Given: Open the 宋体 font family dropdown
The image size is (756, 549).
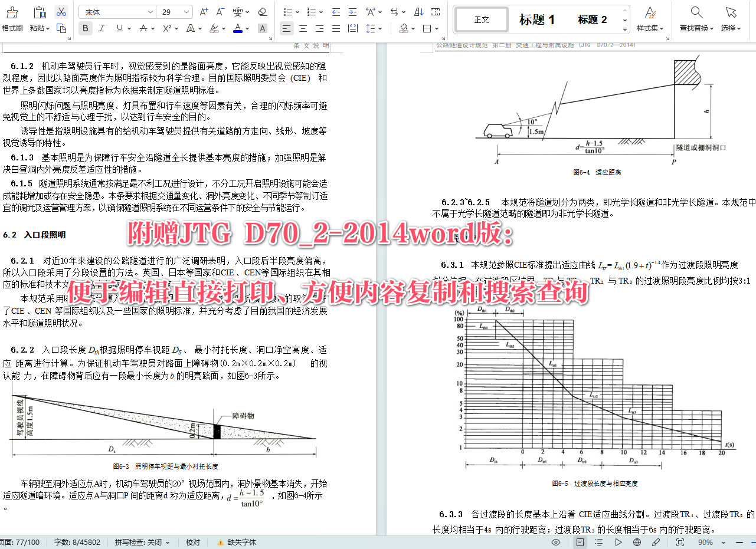Looking at the screenshot, I should pos(116,11).
